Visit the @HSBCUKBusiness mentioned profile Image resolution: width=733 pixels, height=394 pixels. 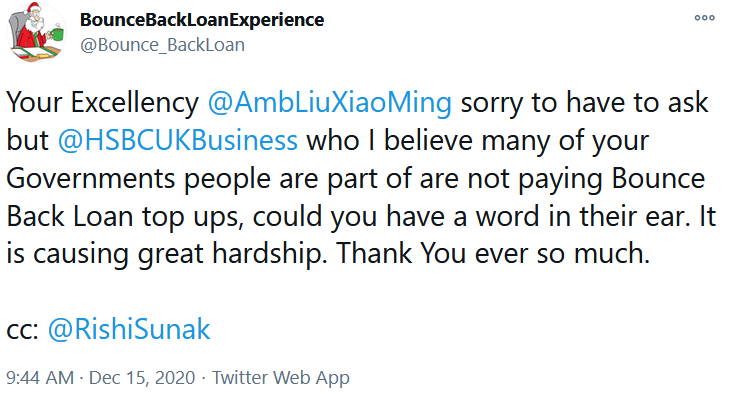click(x=178, y=140)
